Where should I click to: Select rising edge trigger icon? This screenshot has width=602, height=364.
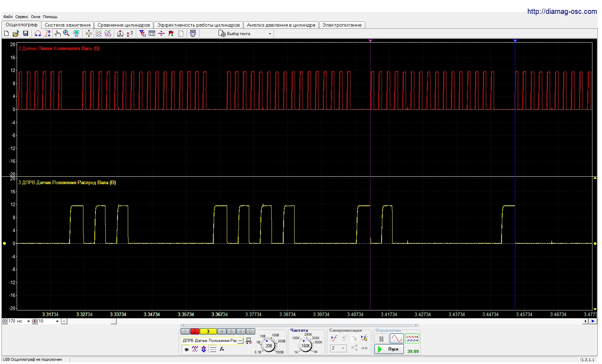344,338
